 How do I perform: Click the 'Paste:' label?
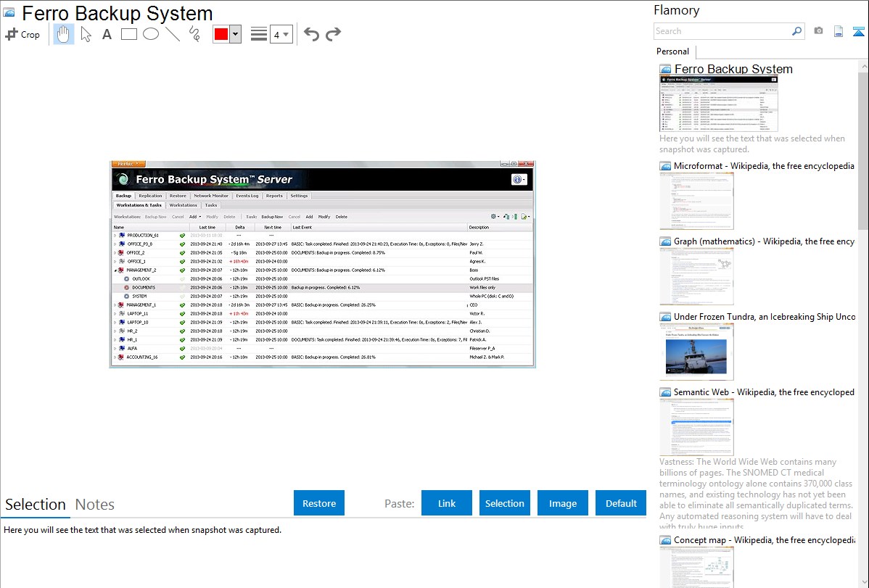pos(400,503)
